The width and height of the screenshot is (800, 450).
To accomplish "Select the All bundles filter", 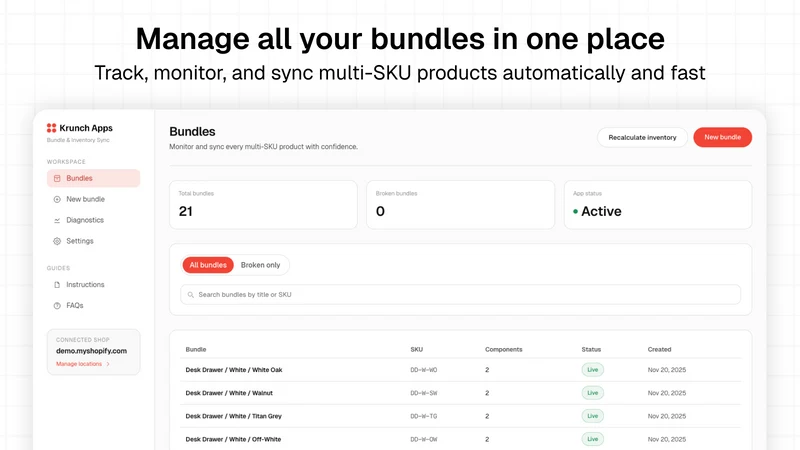I will [208, 265].
